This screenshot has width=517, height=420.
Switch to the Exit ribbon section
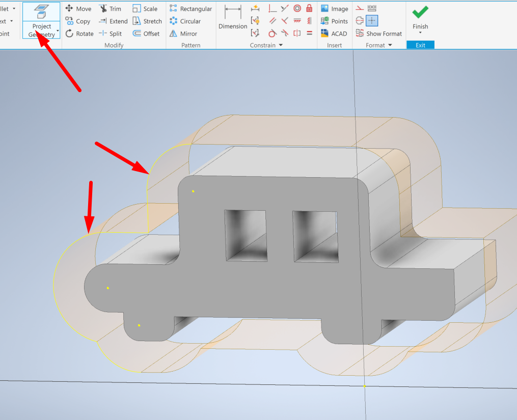420,45
